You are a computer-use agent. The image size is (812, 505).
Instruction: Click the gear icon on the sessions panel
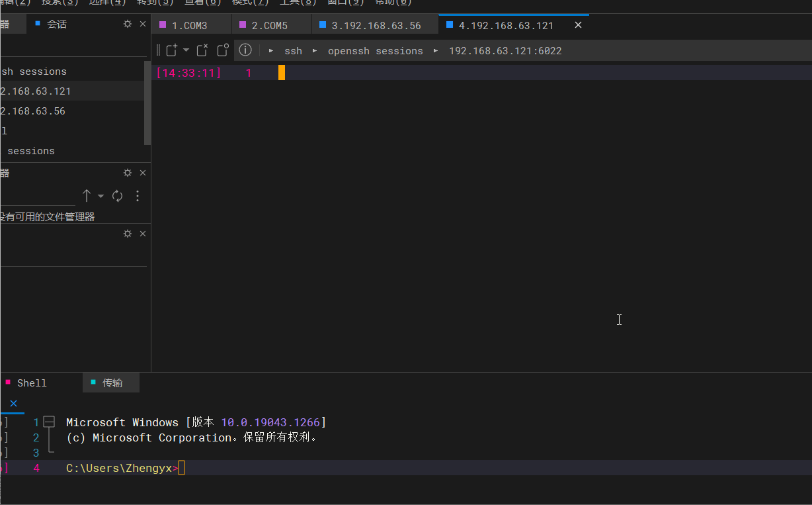128,24
